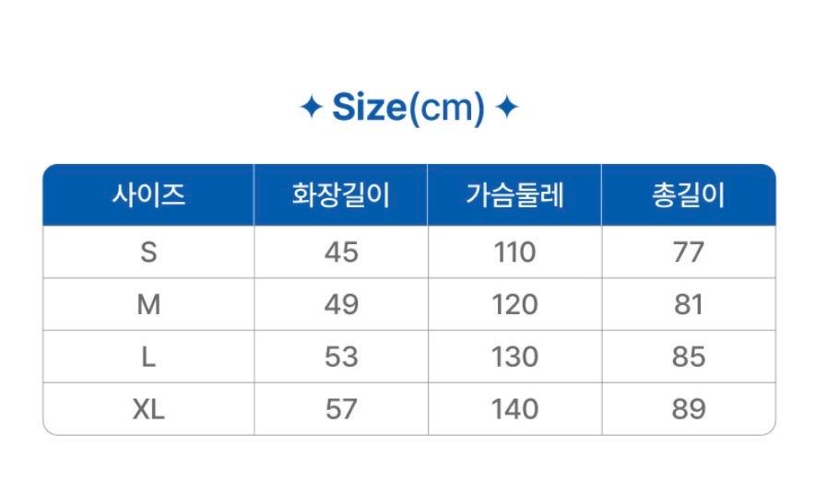This screenshot has width=839, height=504.
Task: Click chest value 120 for size M
Action: [x=514, y=305]
